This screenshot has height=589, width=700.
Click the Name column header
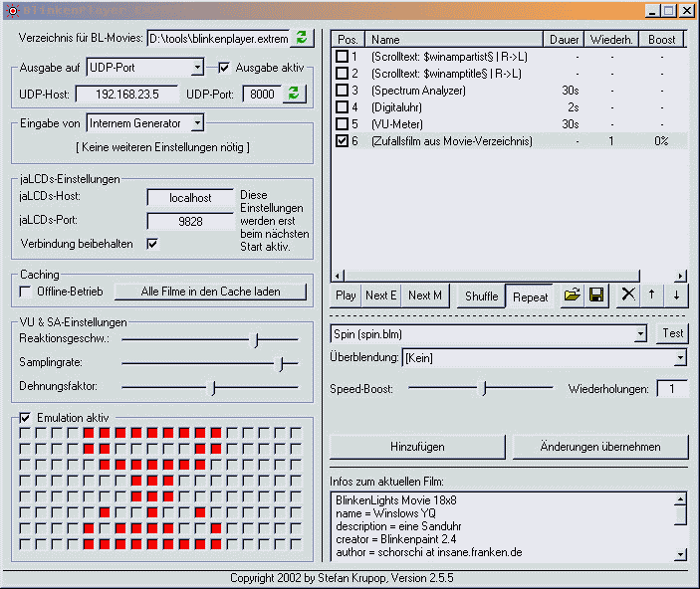coord(455,40)
